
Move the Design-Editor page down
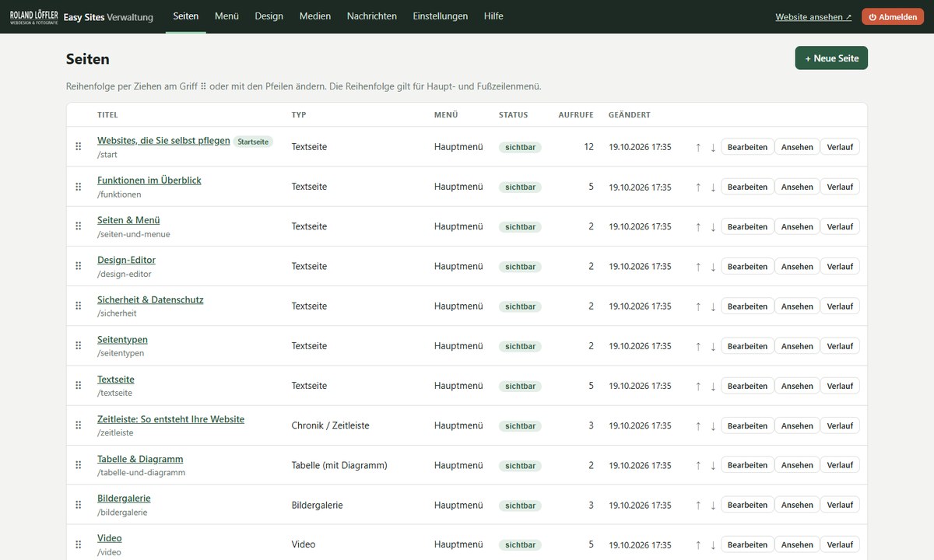point(713,266)
